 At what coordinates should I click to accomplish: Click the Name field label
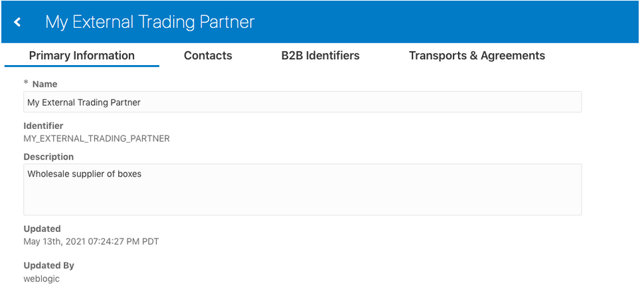(44, 84)
